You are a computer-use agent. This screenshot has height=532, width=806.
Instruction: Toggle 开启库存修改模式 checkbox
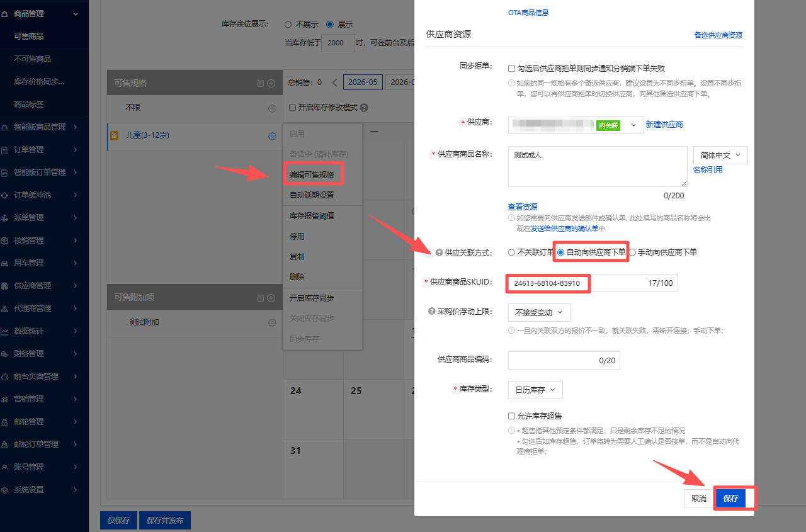coord(292,108)
